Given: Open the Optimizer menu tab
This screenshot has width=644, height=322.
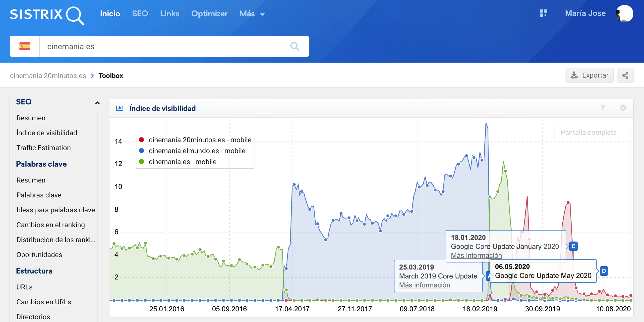Looking at the screenshot, I should (x=209, y=14).
